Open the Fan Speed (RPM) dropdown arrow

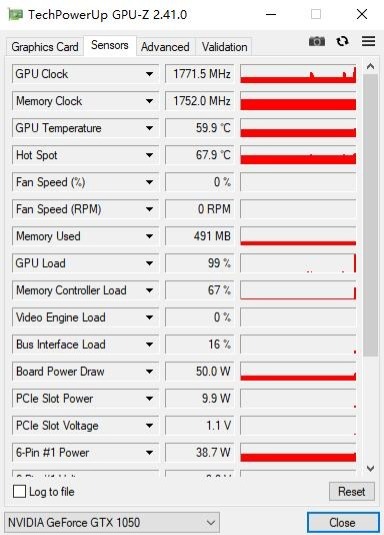pyautogui.click(x=149, y=209)
